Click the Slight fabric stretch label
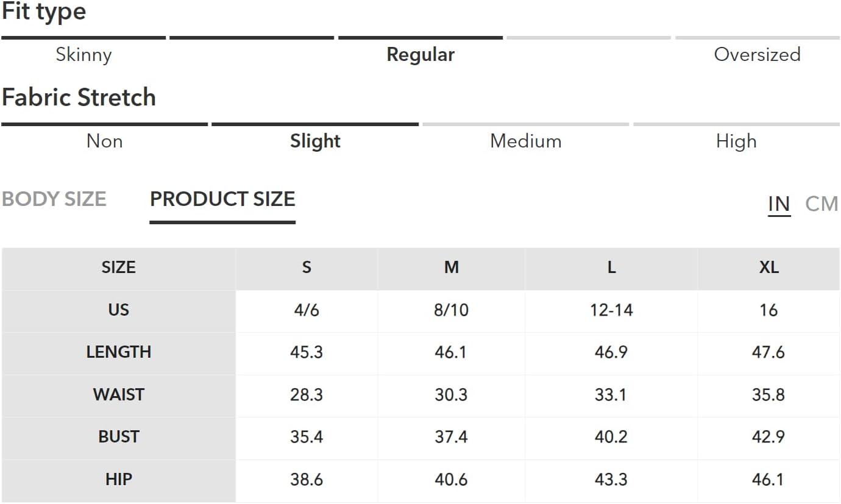841x504 pixels. [315, 141]
